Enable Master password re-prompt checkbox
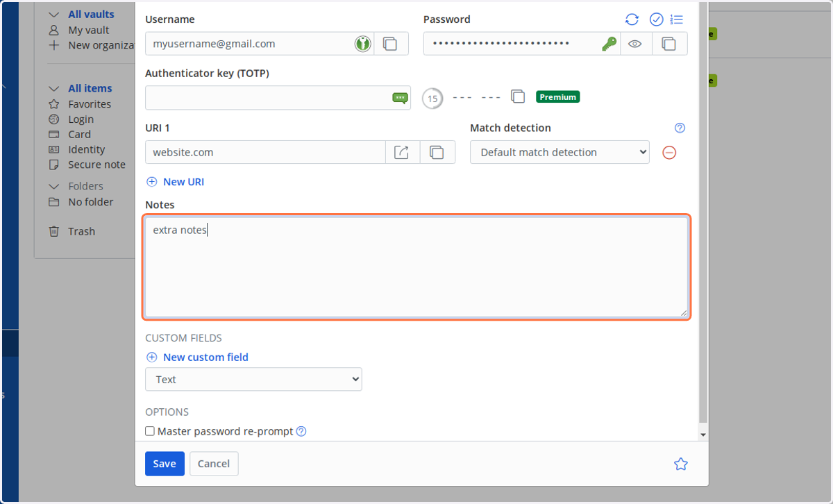The height and width of the screenshot is (504, 833). (x=150, y=431)
